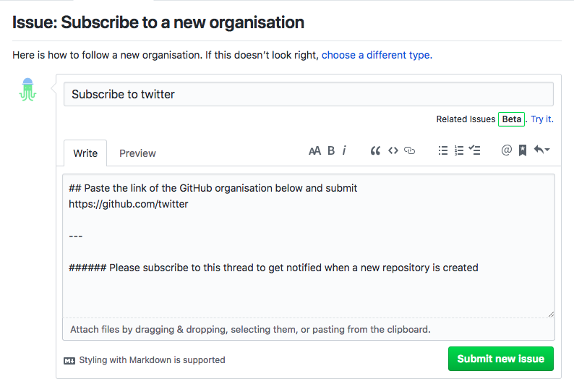This screenshot has height=392, width=574.
Task: Insert a numbered list
Action: point(459,151)
